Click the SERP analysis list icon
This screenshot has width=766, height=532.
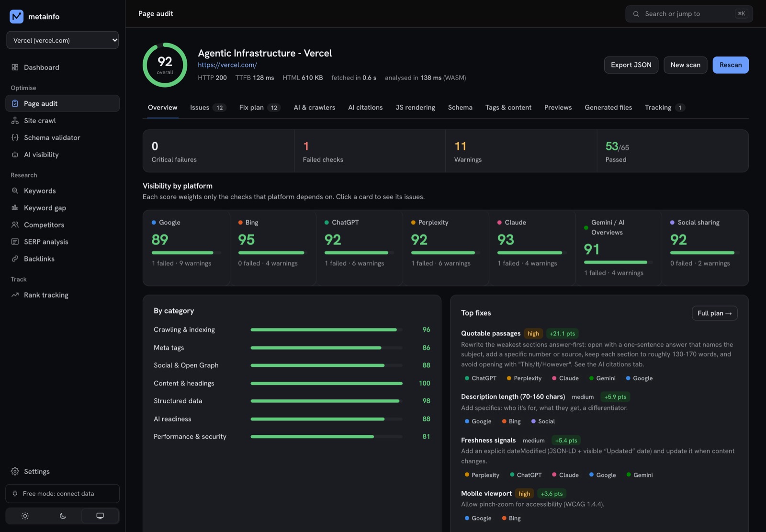point(15,242)
